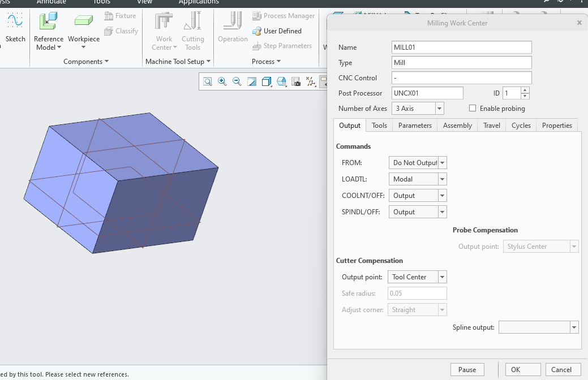Open the LOADTL dropdown

tap(442, 179)
